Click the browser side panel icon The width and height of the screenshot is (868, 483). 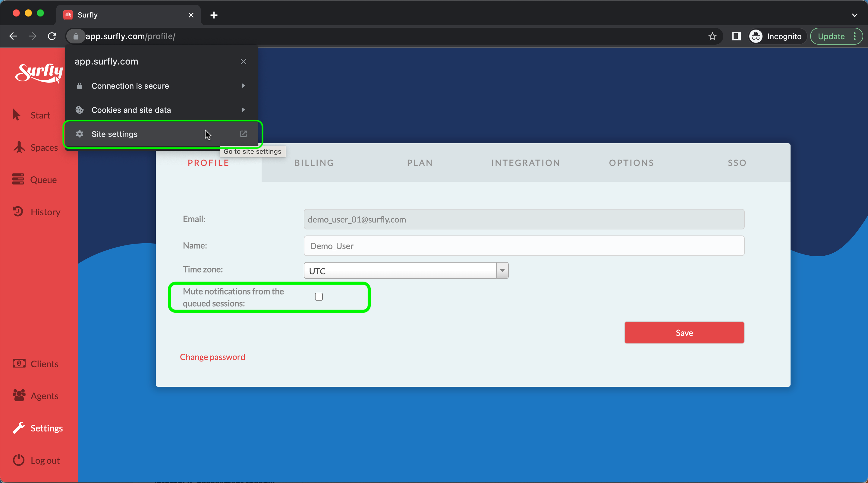pos(736,36)
